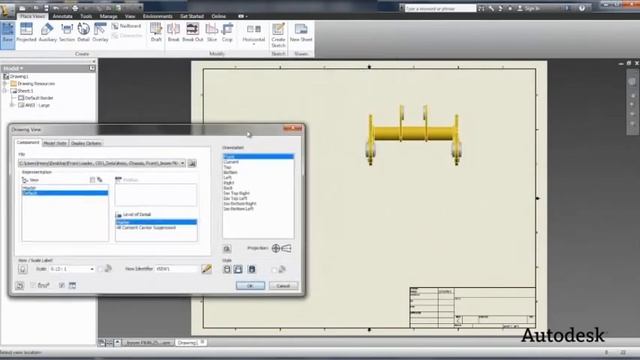
Task: Click the orthographic projection icon
Action: (x=276, y=248)
